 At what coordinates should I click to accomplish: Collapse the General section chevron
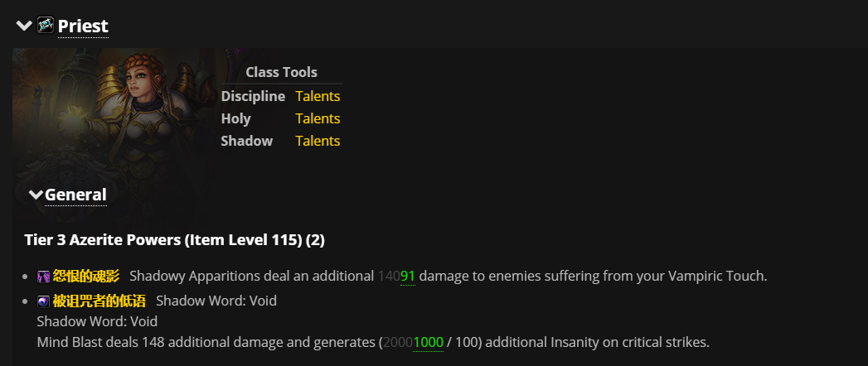pyautogui.click(x=36, y=195)
